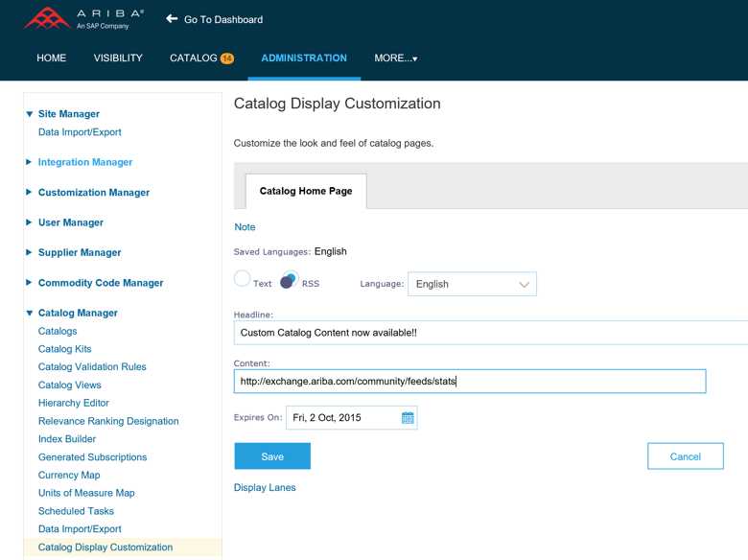Open Catalog Validation Rules
The image size is (748, 560).
[92, 367]
